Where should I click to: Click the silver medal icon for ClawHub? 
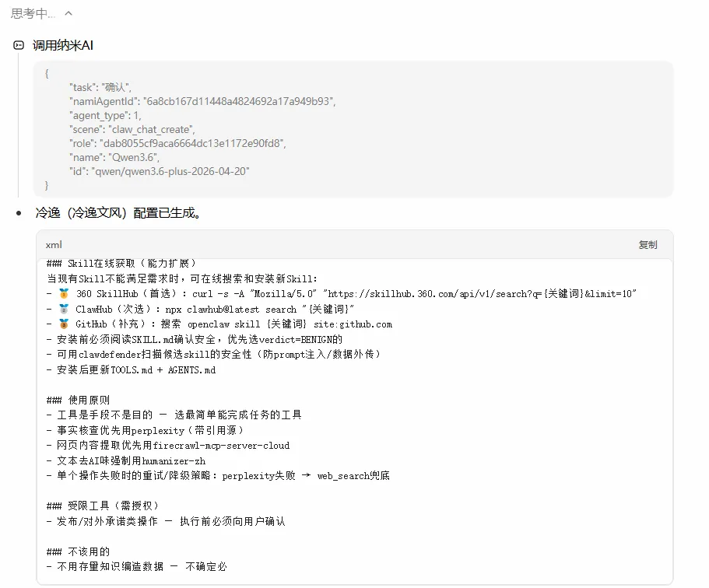click(x=65, y=309)
